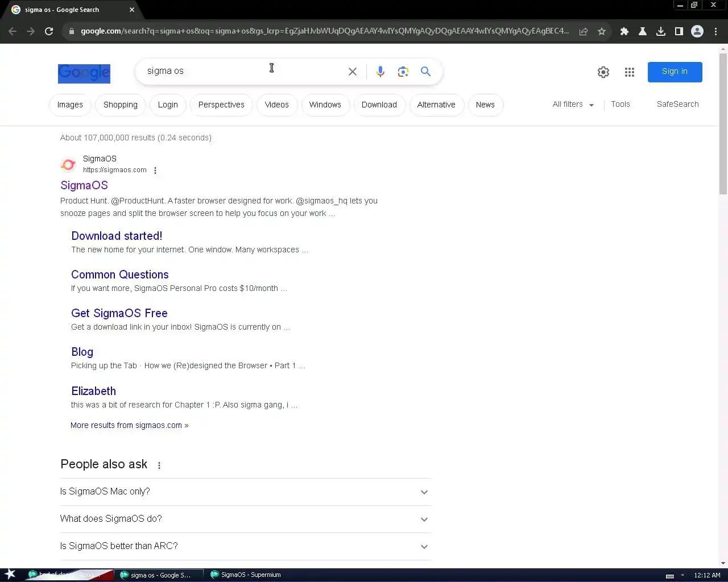The height and width of the screenshot is (582, 728).
Task: Bookmark this page with the star icon
Action: 602,31
